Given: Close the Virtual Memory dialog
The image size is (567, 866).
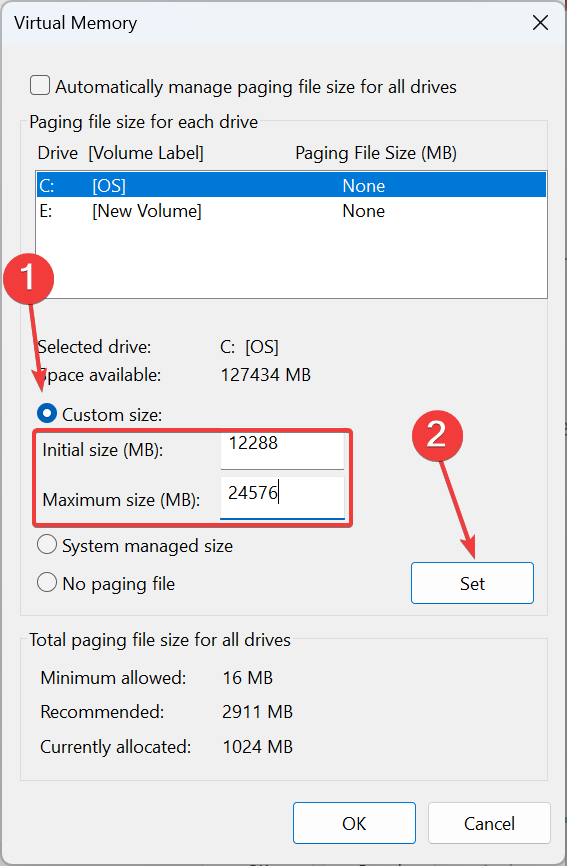Looking at the screenshot, I should point(540,23).
